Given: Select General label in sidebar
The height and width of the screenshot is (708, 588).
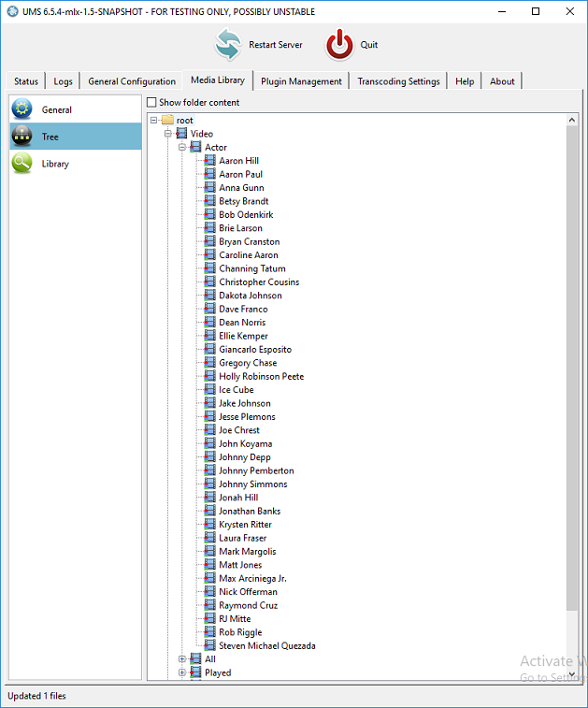Looking at the screenshot, I should (57, 109).
